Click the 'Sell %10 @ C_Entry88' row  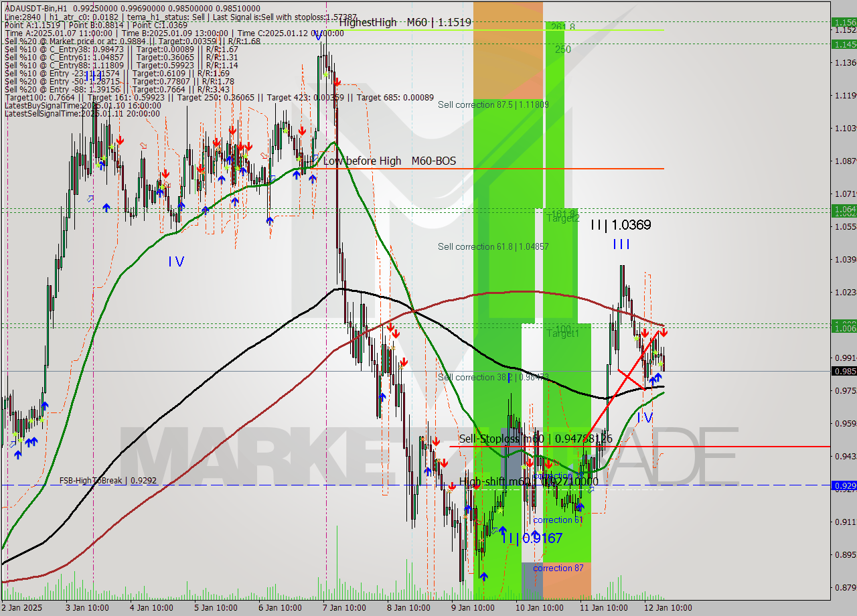pos(121,65)
